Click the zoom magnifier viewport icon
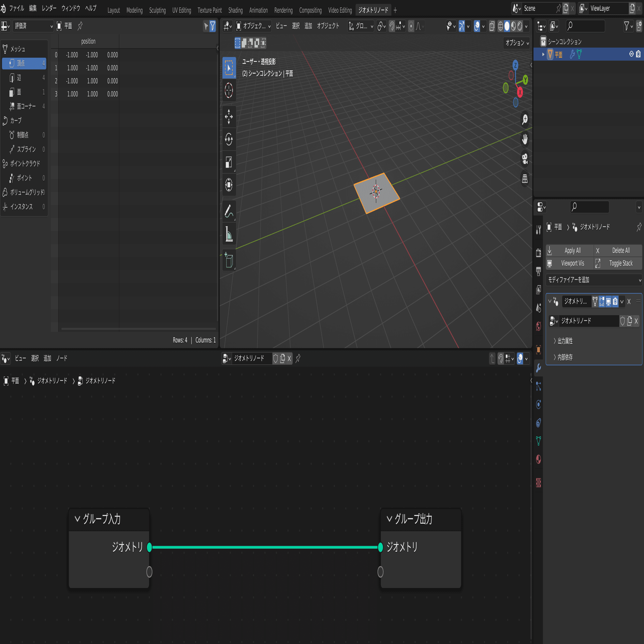The image size is (644, 644). coord(525,119)
